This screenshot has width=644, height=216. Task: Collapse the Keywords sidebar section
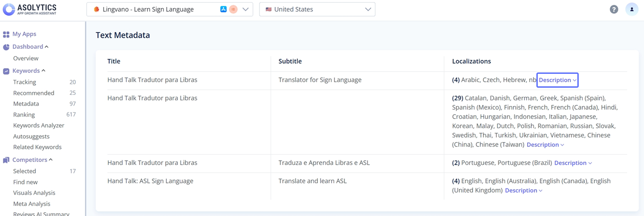tap(43, 71)
